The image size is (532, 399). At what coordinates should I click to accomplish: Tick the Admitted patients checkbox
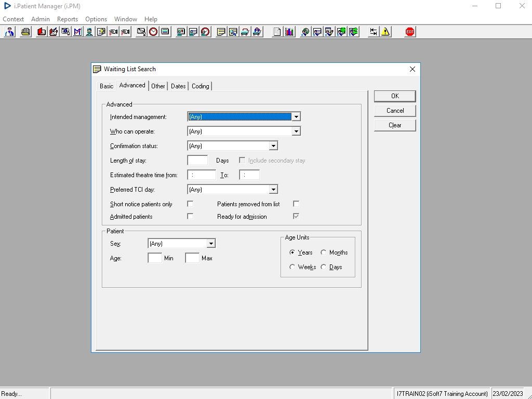tap(190, 217)
